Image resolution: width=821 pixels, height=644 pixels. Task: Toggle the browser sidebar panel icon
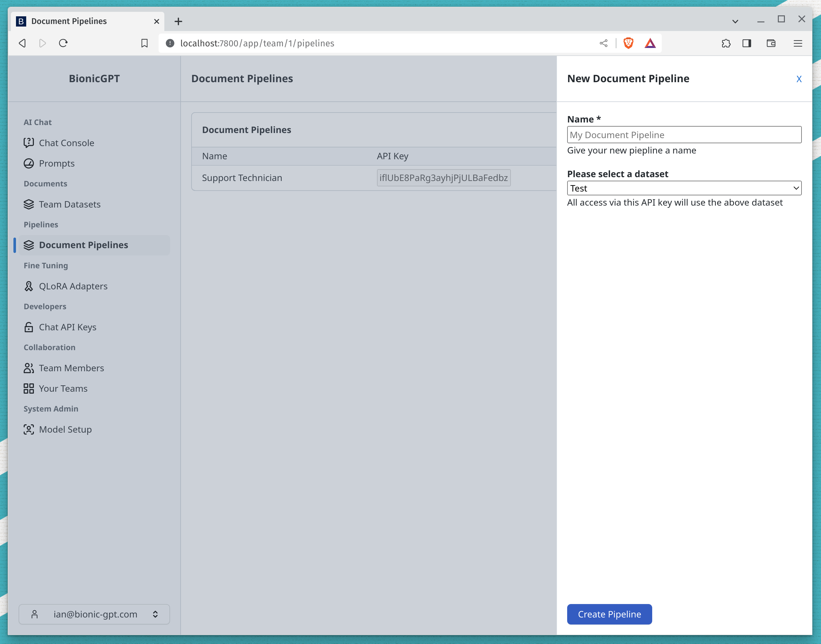(747, 43)
